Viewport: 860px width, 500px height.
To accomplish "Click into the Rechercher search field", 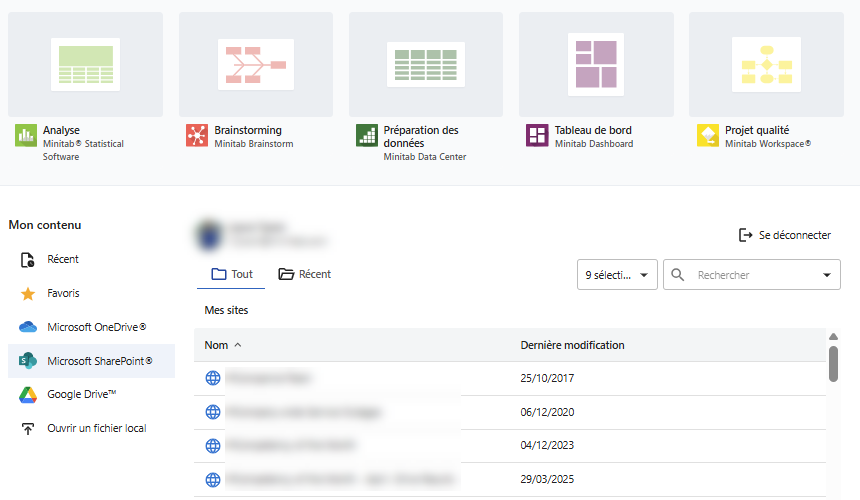I will tap(751, 275).
